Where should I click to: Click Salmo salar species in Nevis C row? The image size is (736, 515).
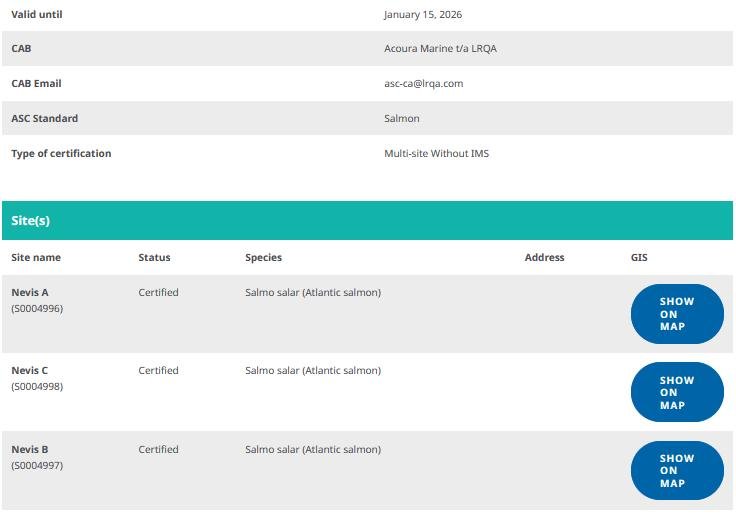(313, 370)
